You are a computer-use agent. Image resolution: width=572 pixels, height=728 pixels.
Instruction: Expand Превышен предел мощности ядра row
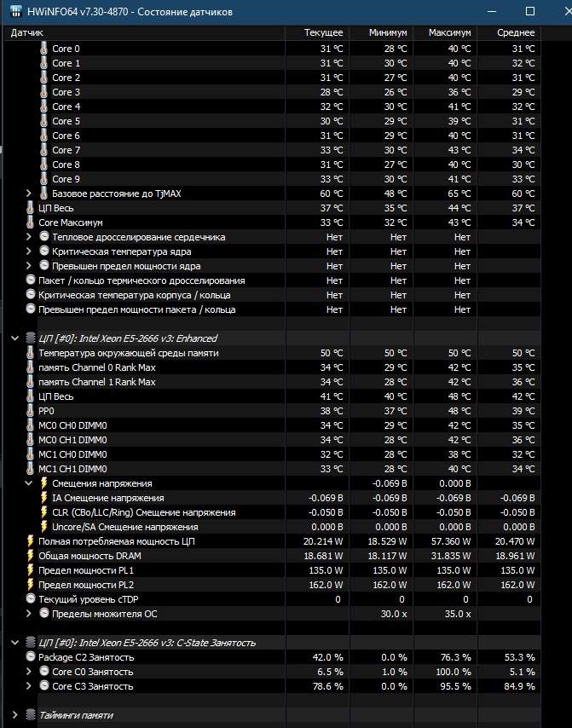point(29,266)
